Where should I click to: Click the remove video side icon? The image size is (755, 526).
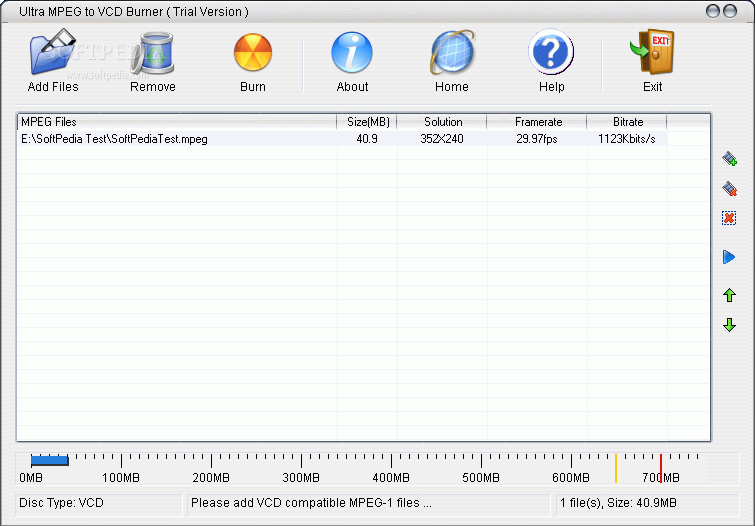(x=729, y=188)
